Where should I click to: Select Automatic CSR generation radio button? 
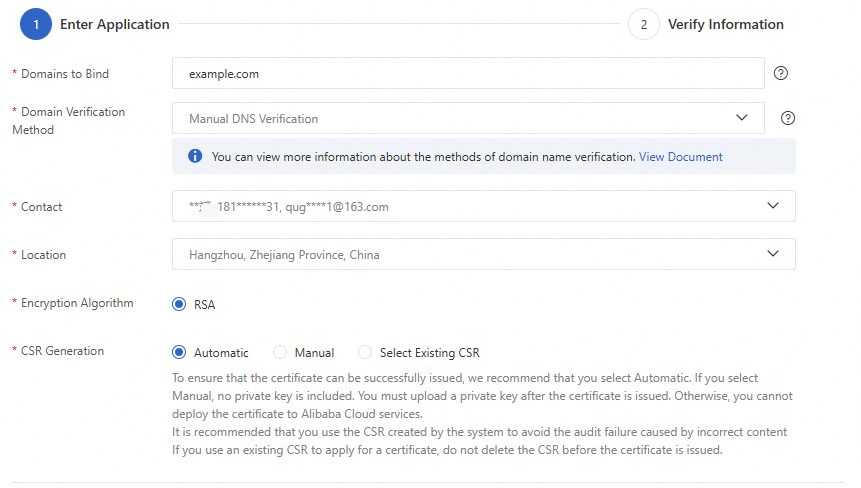click(x=179, y=352)
